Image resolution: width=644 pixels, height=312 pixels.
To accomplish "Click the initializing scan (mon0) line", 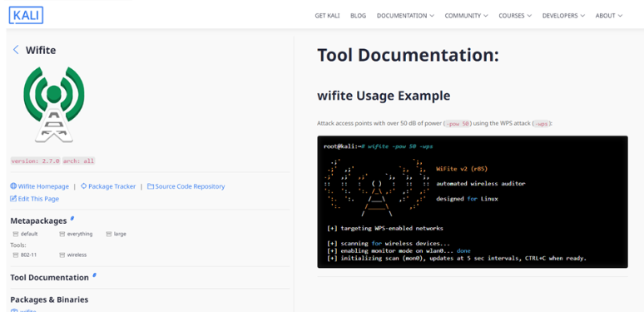I will (457, 258).
